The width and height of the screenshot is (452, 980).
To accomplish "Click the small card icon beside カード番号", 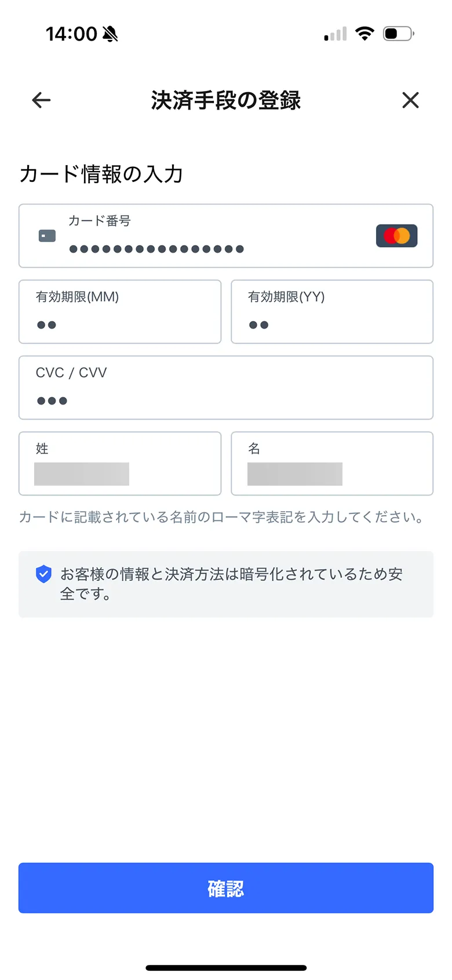I will click(x=47, y=236).
